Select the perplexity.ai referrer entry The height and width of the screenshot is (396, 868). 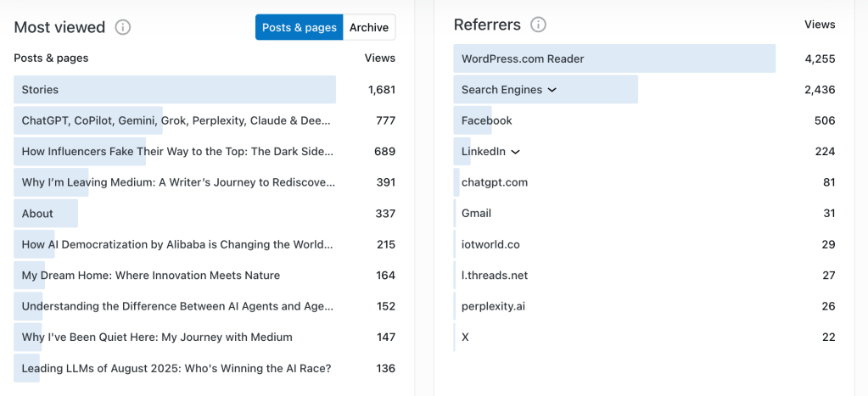493,306
